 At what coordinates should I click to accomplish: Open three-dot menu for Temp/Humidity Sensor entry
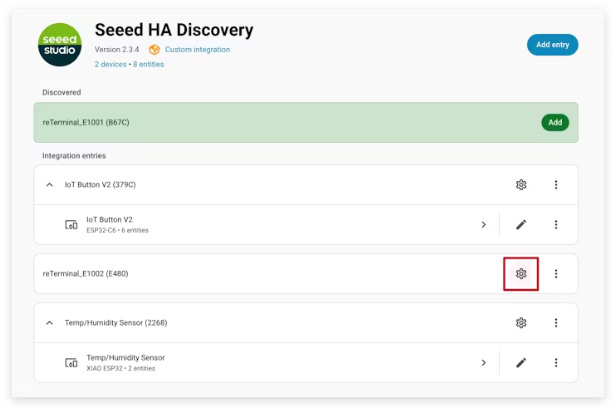[556, 323]
